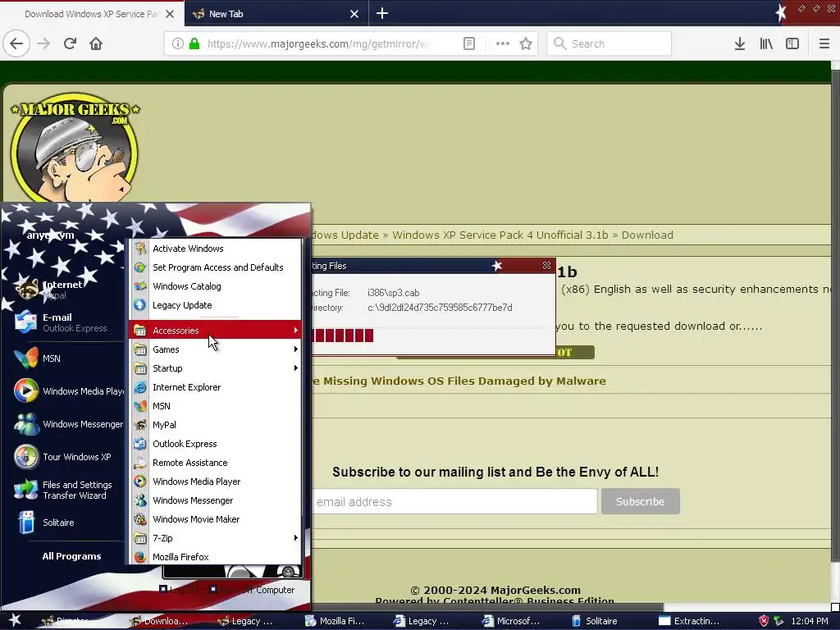Launch Legacy Update from programs menu

point(215,305)
